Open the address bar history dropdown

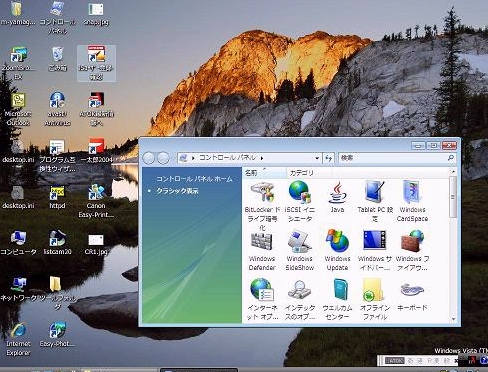tap(317, 158)
